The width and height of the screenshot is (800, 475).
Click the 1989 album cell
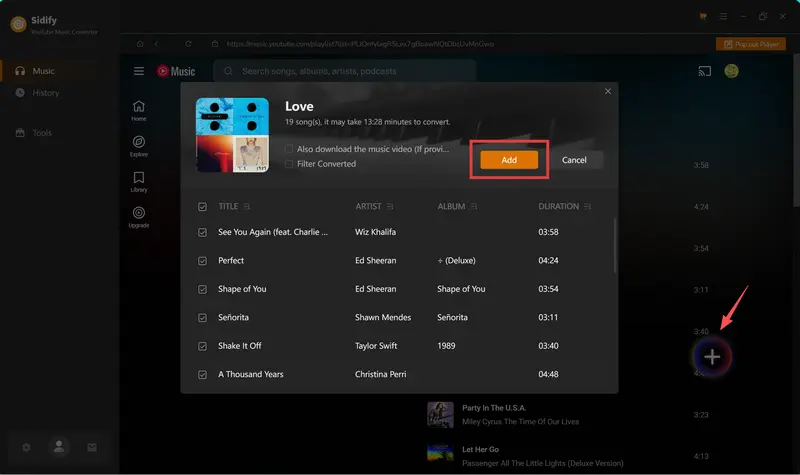click(x=446, y=346)
